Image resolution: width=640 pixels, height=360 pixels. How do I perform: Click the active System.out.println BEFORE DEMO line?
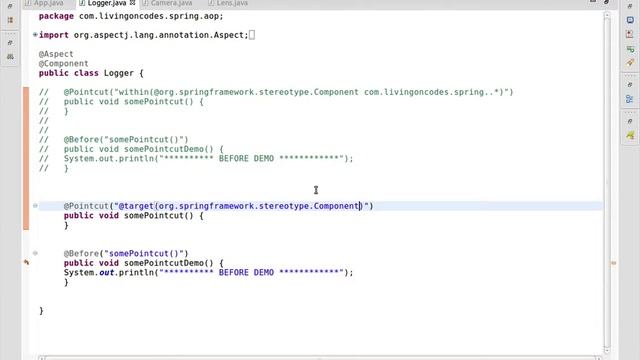(209, 272)
